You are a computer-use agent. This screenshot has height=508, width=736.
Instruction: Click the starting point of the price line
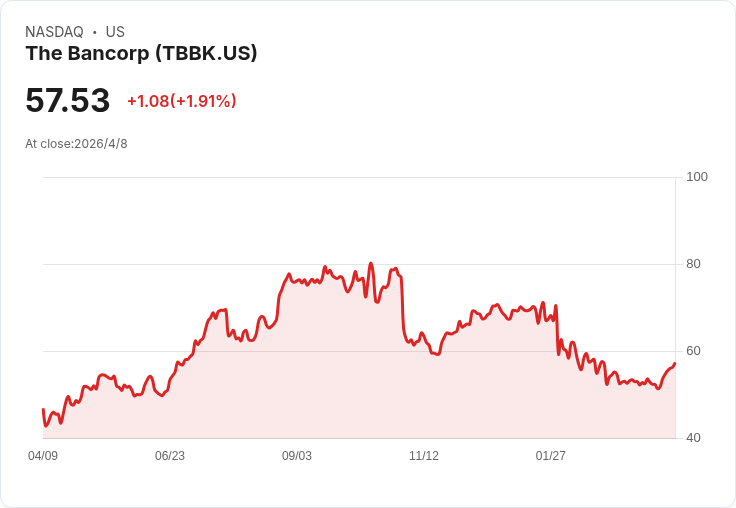point(43,409)
